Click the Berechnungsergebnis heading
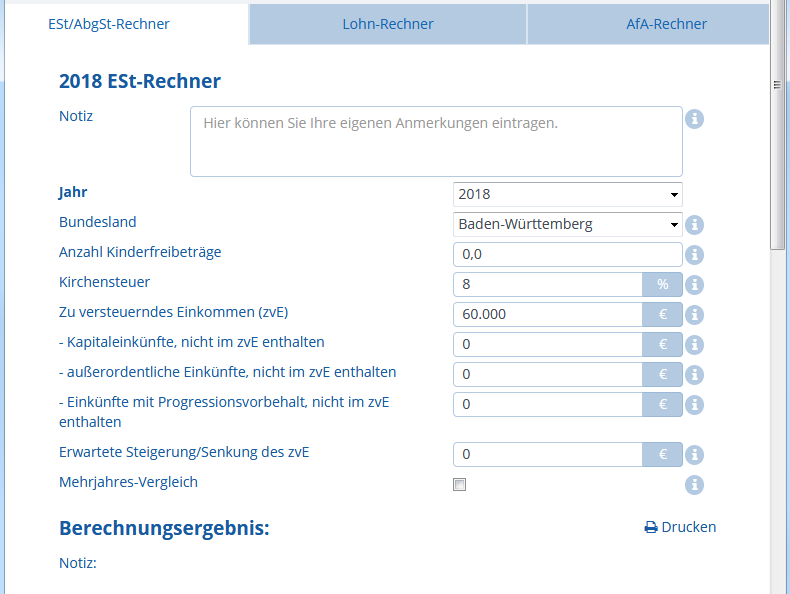The image size is (790, 594). (x=164, y=528)
